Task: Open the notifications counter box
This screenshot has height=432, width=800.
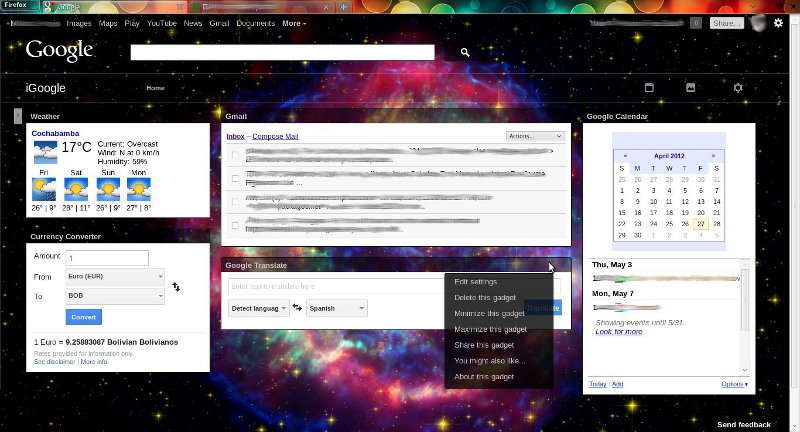Action: 696,23
